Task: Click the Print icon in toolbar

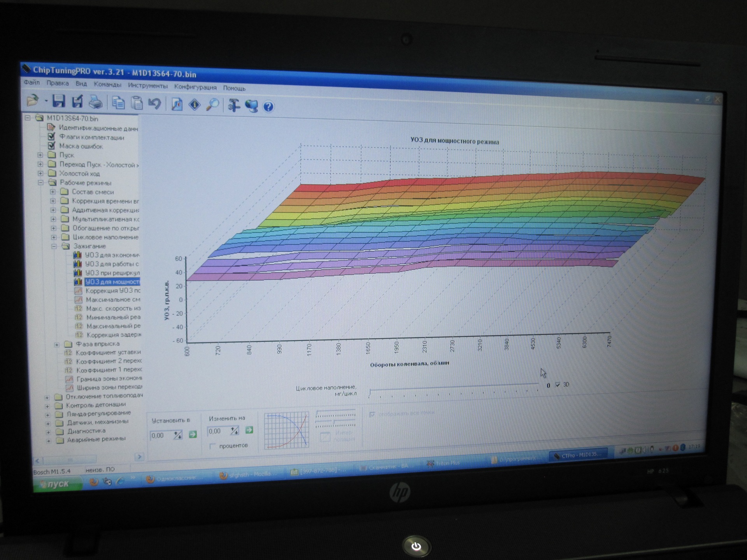Action: [x=95, y=103]
